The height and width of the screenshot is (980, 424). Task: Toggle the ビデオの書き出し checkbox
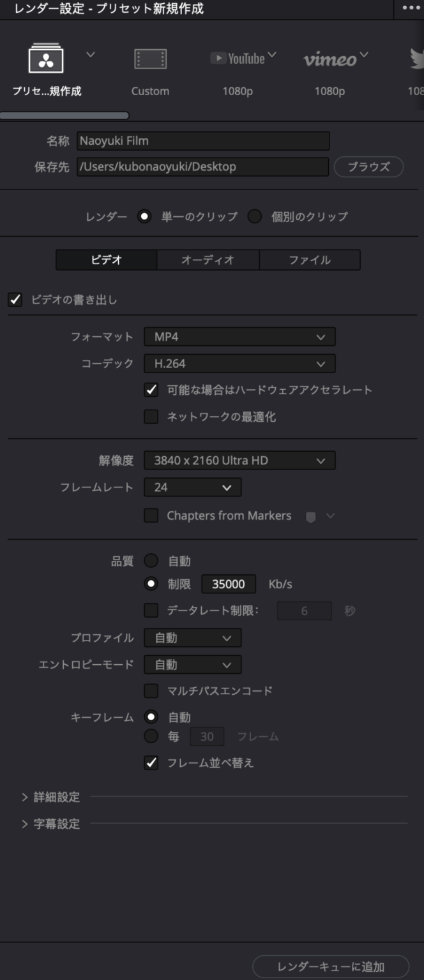coord(15,299)
